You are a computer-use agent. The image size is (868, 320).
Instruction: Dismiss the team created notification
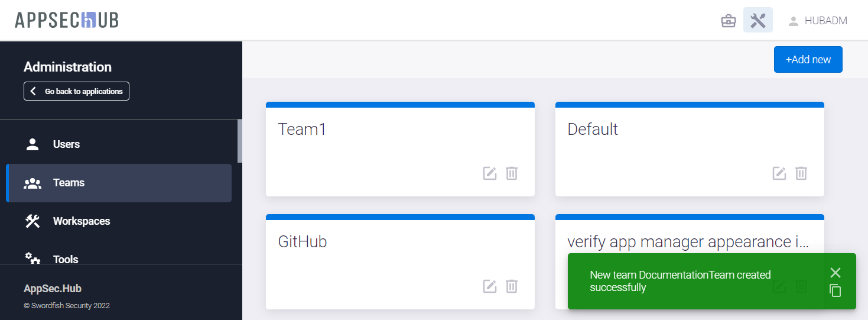[835, 273]
